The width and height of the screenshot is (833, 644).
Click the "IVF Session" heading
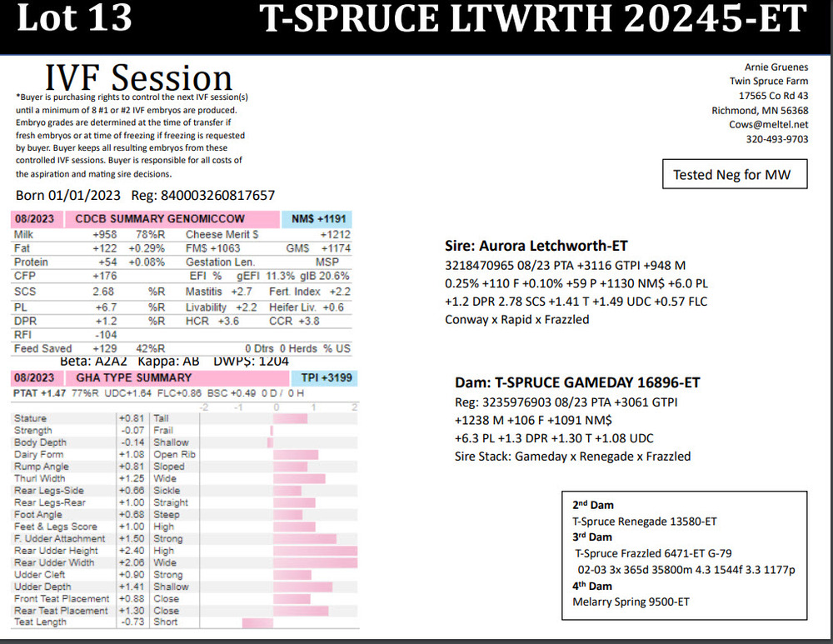(138, 77)
